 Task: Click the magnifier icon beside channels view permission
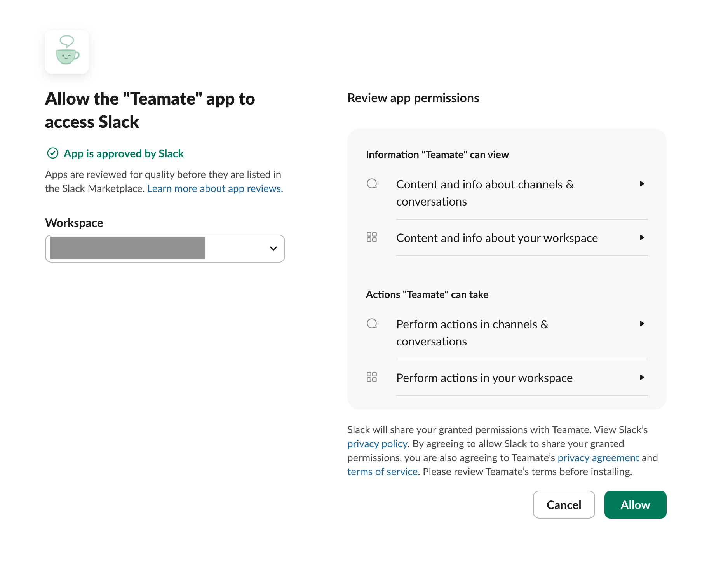pos(372,184)
